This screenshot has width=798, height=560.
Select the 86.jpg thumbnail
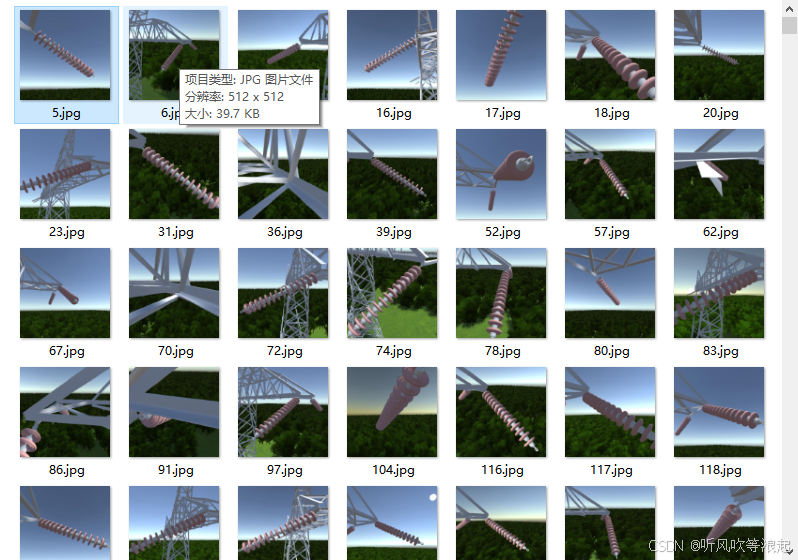click(65, 412)
